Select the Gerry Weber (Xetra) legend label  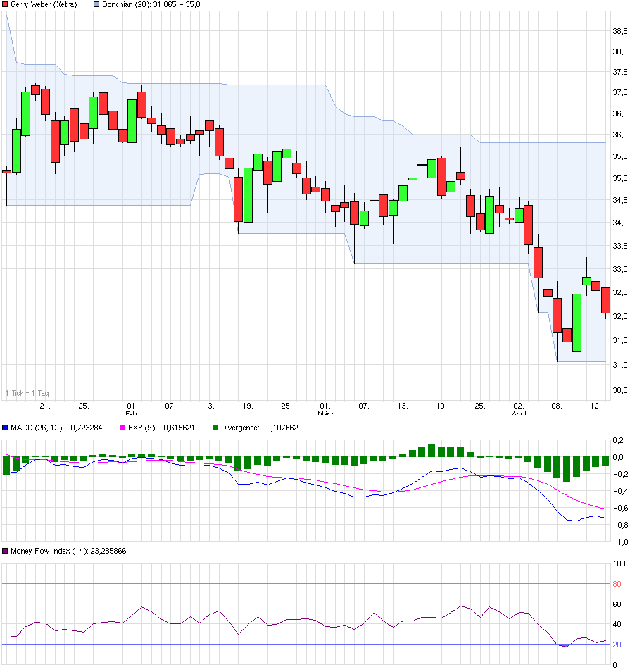click(x=44, y=5)
